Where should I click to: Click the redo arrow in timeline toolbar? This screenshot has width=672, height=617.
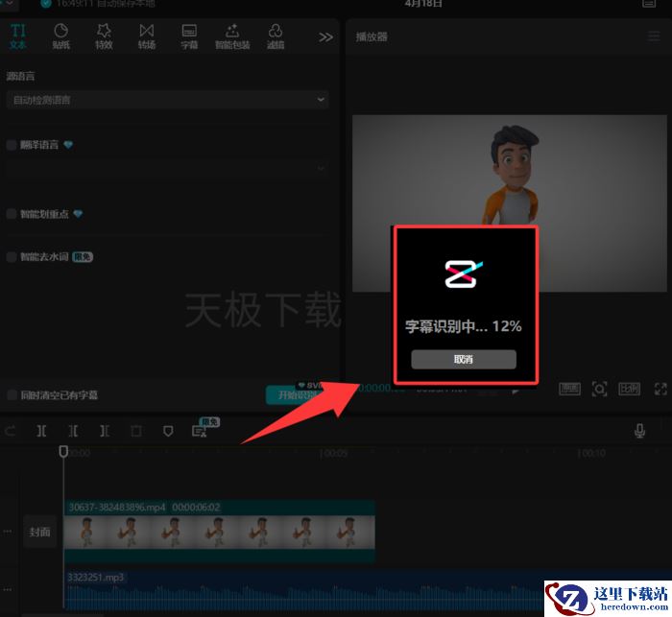click(x=11, y=431)
